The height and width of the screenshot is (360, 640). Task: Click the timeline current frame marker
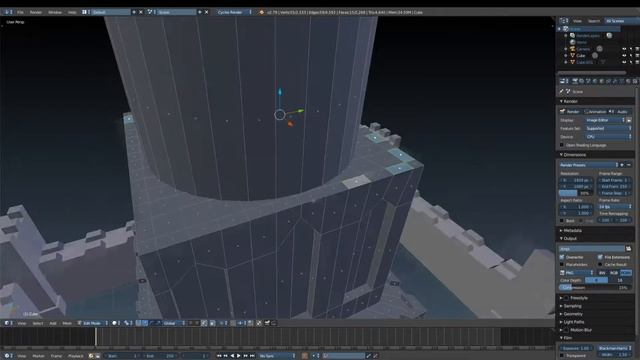click(x=96, y=338)
